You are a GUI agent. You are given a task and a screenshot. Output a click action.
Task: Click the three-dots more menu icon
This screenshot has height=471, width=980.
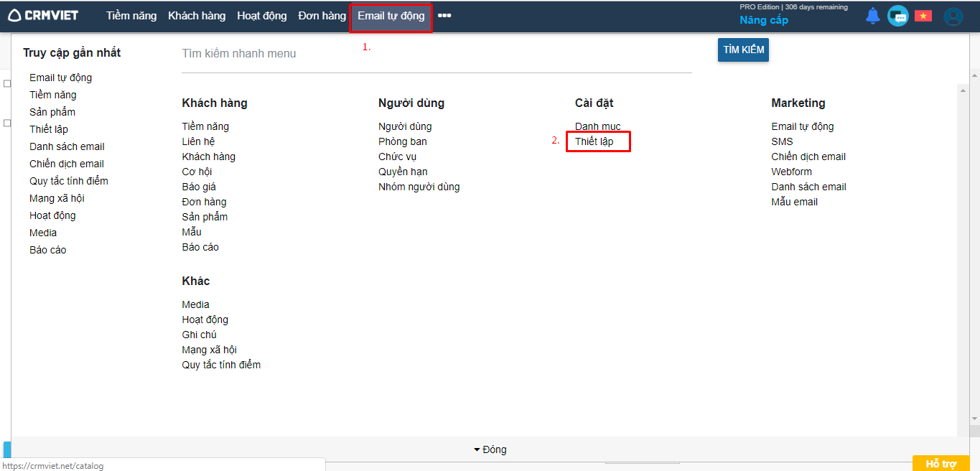tap(444, 16)
